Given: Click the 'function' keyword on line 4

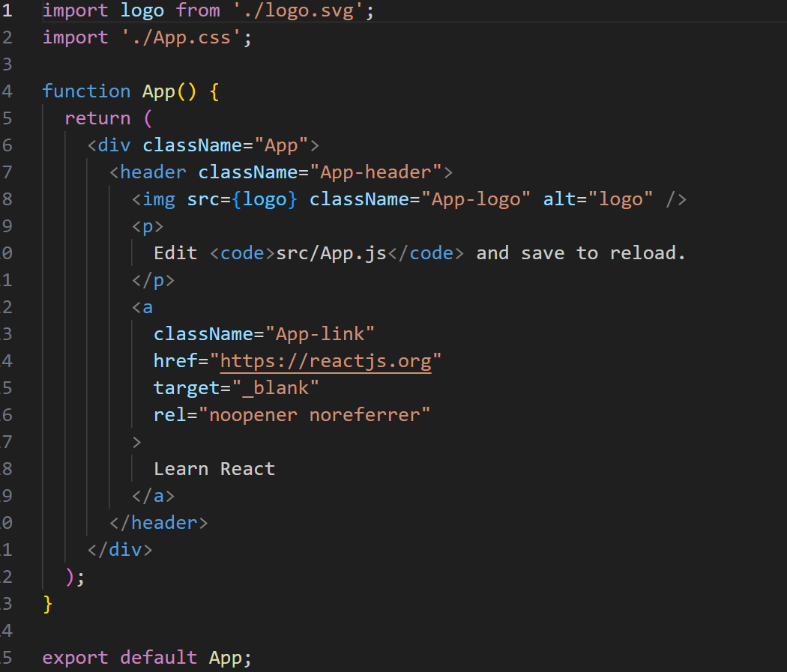Looking at the screenshot, I should [x=86, y=91].
